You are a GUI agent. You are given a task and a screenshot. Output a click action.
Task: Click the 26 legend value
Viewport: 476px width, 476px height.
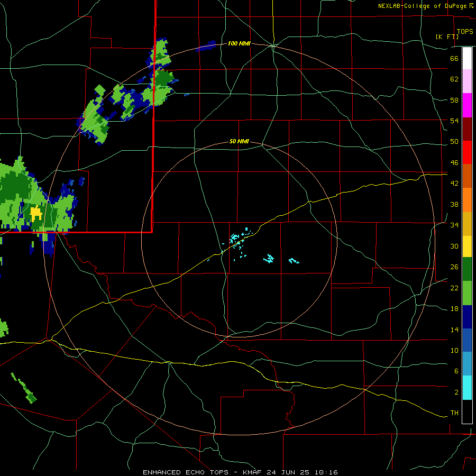tap(454, 267)
